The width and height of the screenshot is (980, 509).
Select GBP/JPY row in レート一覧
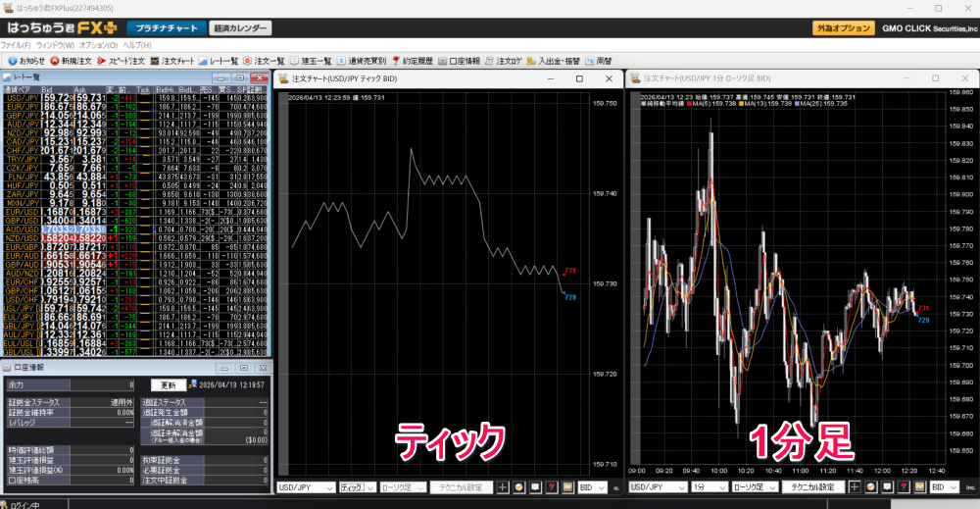pos(135,116)
